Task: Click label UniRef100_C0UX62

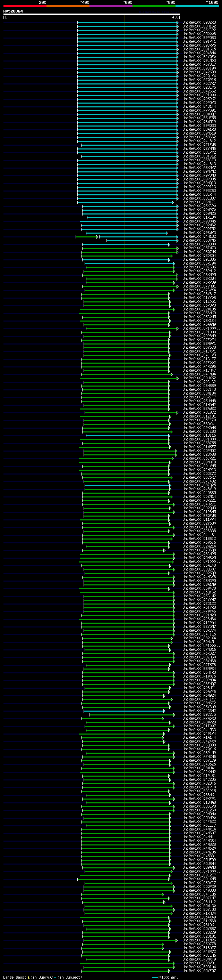Action: point(199,378)
